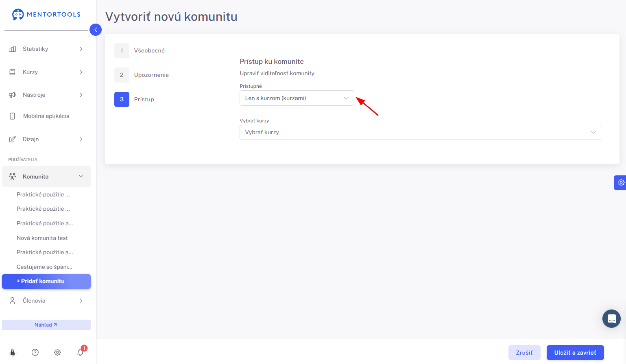Open the Prístupné dropdown

[x=297, y=98]
